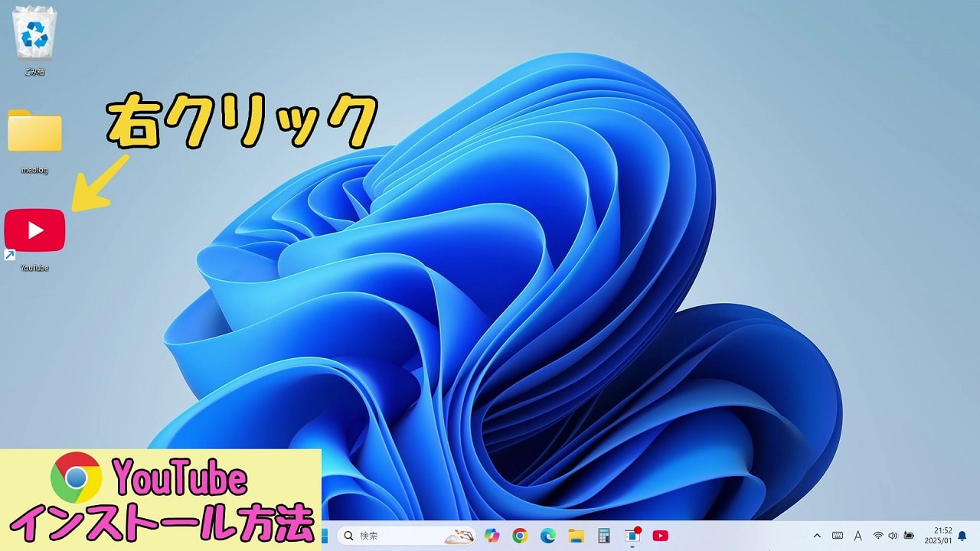Open the touch keyboard tray icon

(838, 536)
